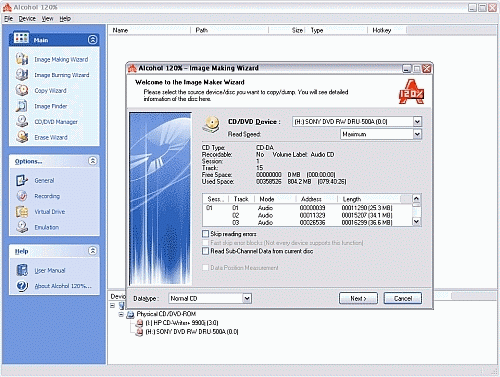Screen dimensions: 500x377
Task: Enable Skip reading errors checkbox
Action: click(x=205, y=234)
